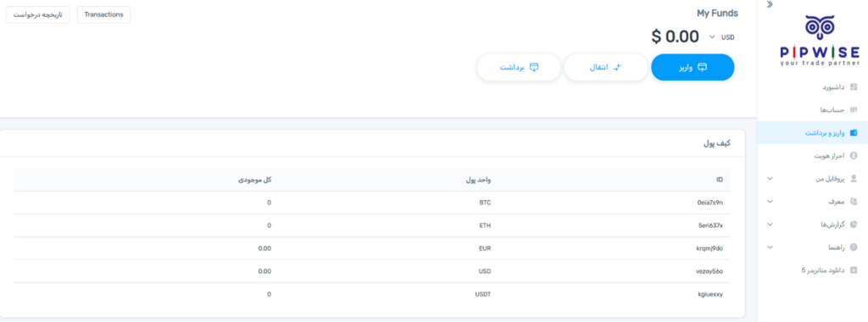Open the USD currency dropdown

(722, 37)
